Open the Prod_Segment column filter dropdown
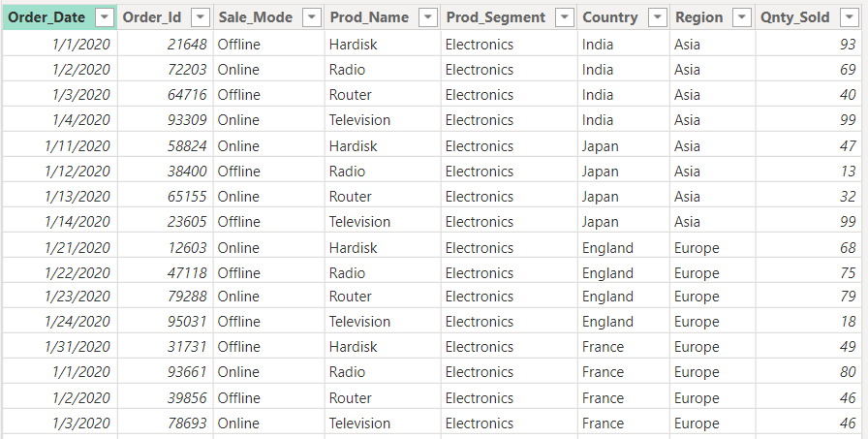868x439 pixels. (x=563, y=17)
